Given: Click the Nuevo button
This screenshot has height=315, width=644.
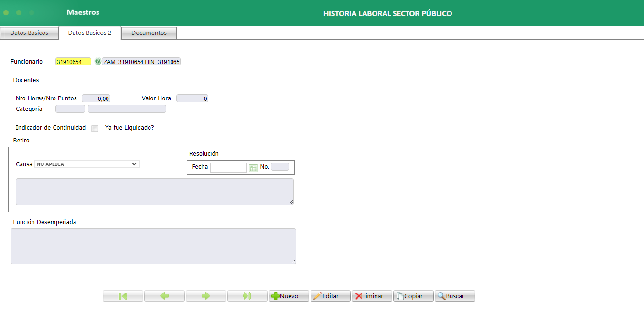Looking at the screenshot, I should [x=289, y=296].
